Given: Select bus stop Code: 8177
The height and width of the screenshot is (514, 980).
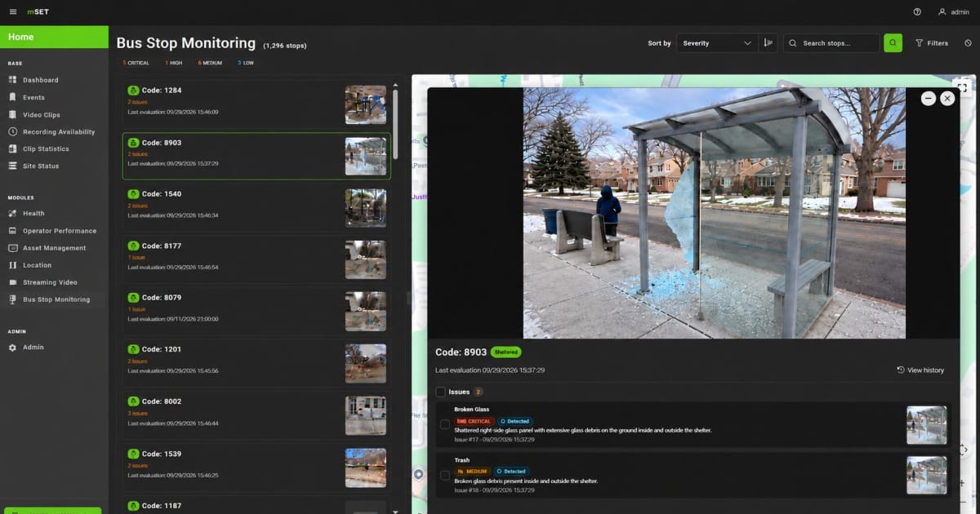Looking at the screenshot, I should point(256,259).
